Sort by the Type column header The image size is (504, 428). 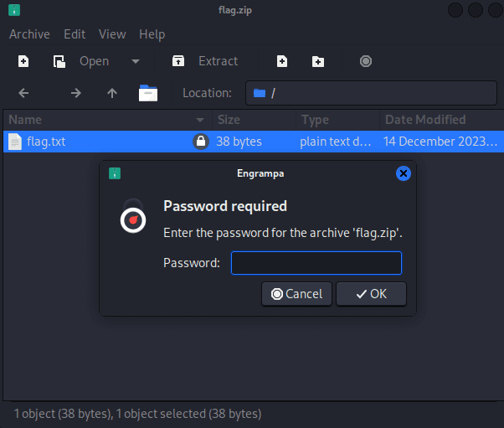(x=337, y=120)
